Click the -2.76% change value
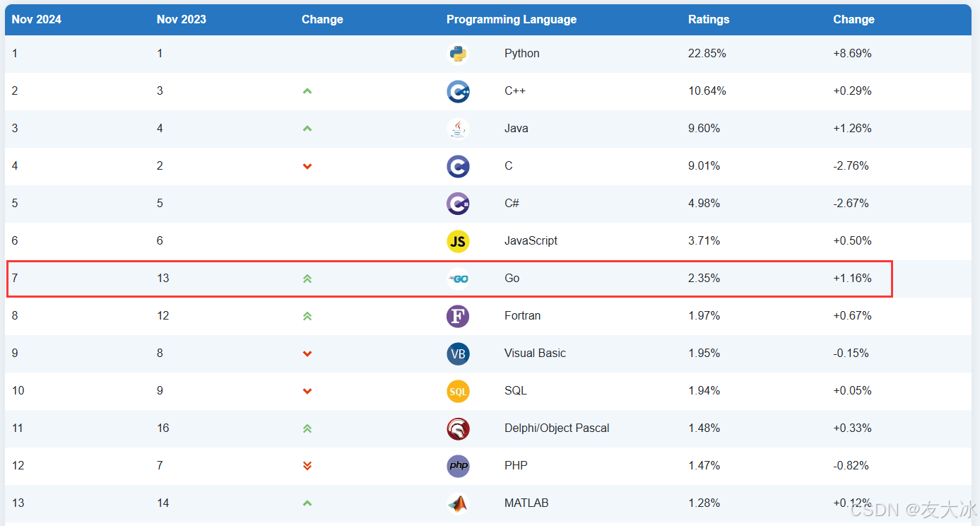The image size is (980, 526). coord(851,166)
